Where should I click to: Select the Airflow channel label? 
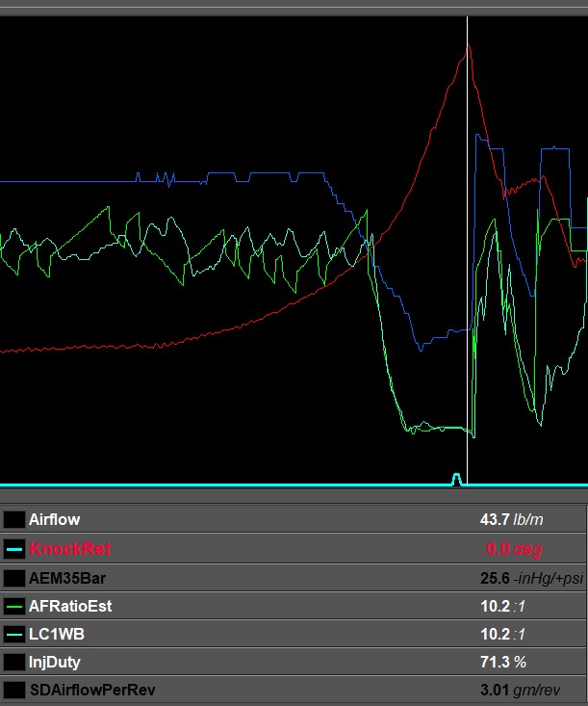pos(55,519)
